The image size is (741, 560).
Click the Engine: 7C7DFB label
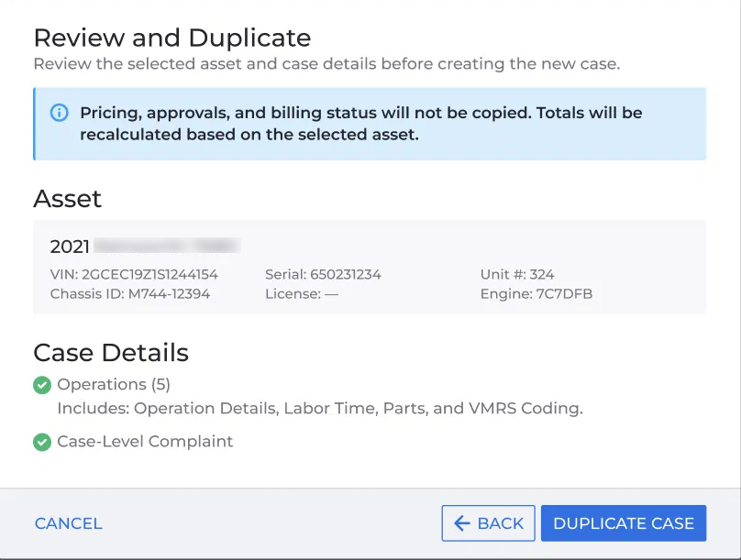(x=536, y=293)
